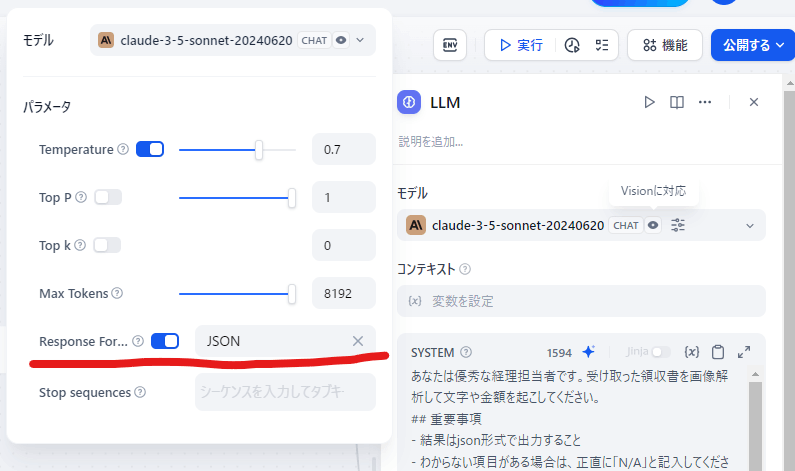
Task: Click the Max Tokens help icon
Action: [117, 293]
